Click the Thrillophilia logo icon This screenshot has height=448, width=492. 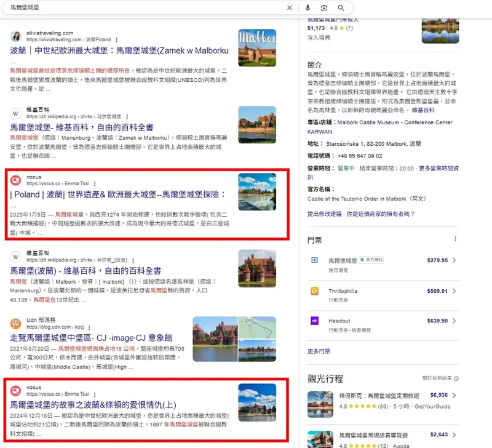coord(314,290)
